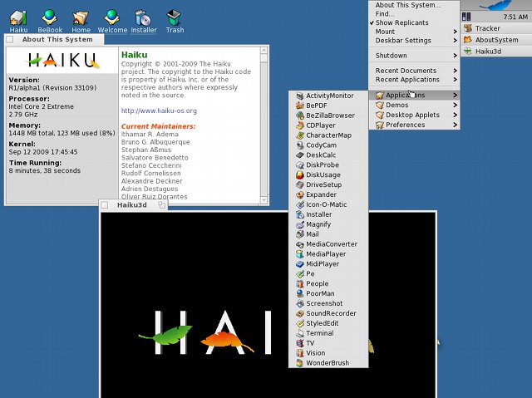
Task: Launch Installer from the Applications submenu
Action: [328, 214]
